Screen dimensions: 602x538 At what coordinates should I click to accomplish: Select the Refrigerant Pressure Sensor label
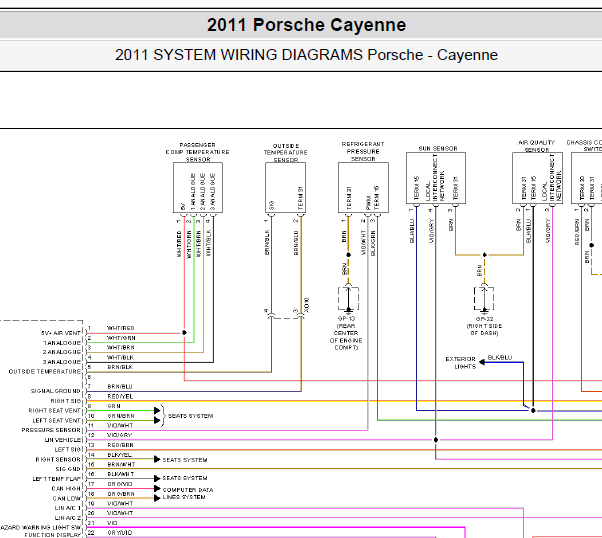363,151
